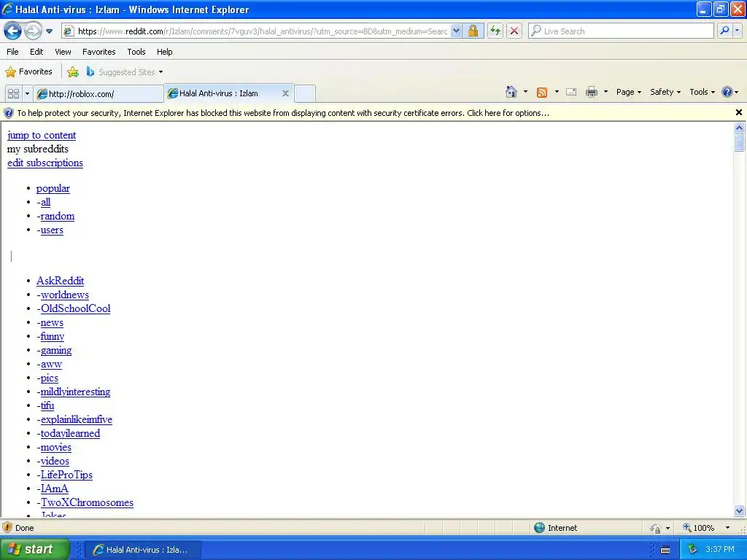
Task: Click the 100% zoom level button
Action: (x=699, y=528)
